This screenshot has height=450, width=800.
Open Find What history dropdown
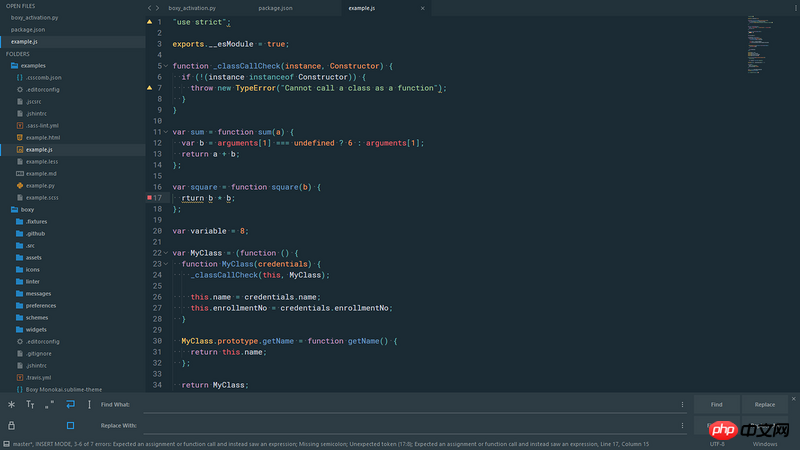point(683,405)
